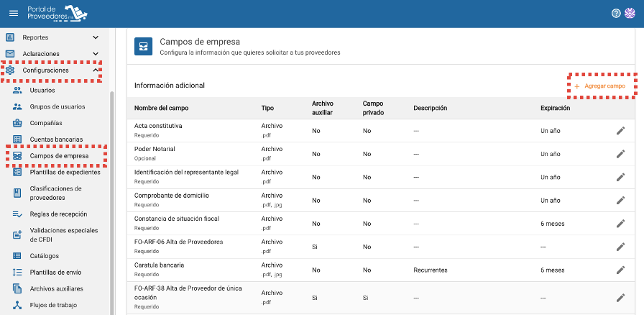
Task: Click the Información adicional heading
Action: pyautogui.click(x=169, y=86)
